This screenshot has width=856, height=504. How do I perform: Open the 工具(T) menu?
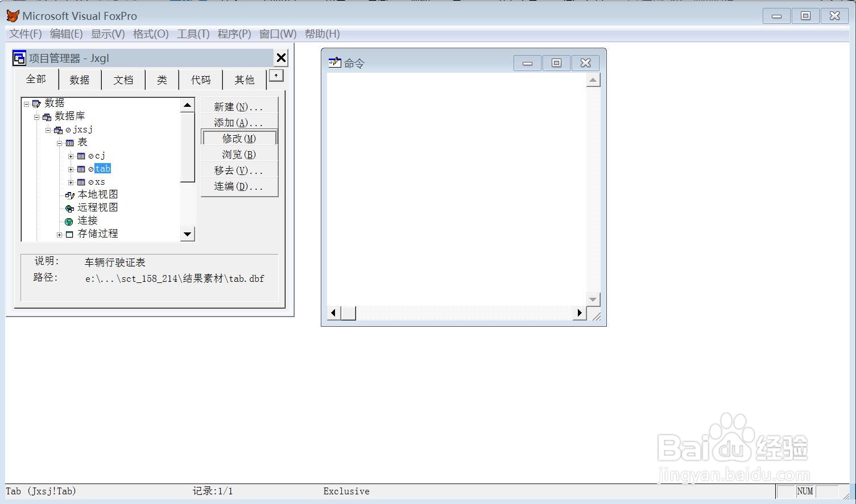tap(193, 34)
